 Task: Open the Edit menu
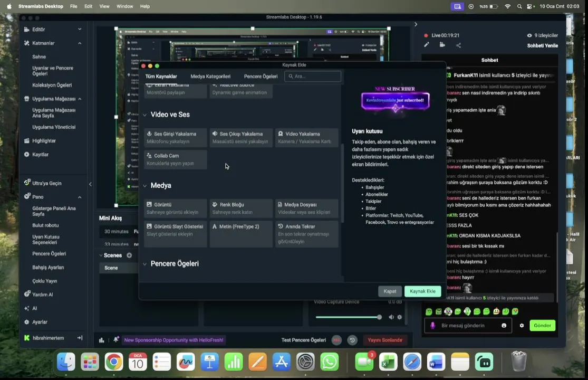(88, 6)
